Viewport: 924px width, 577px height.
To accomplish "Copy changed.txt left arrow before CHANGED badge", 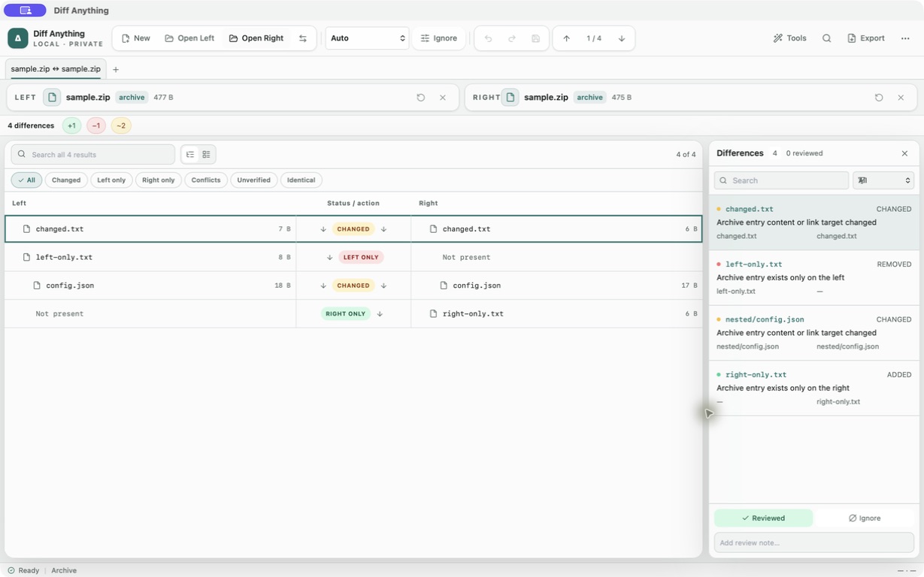I will [x=323, y=229].
